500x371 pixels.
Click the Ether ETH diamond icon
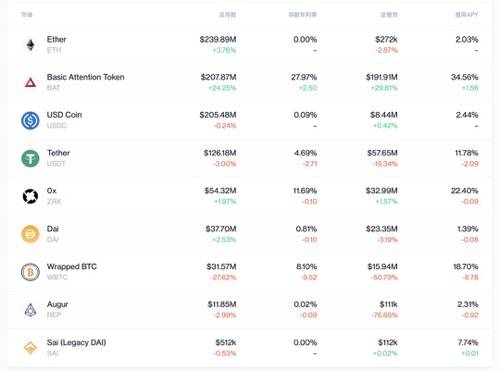point(30,45)
